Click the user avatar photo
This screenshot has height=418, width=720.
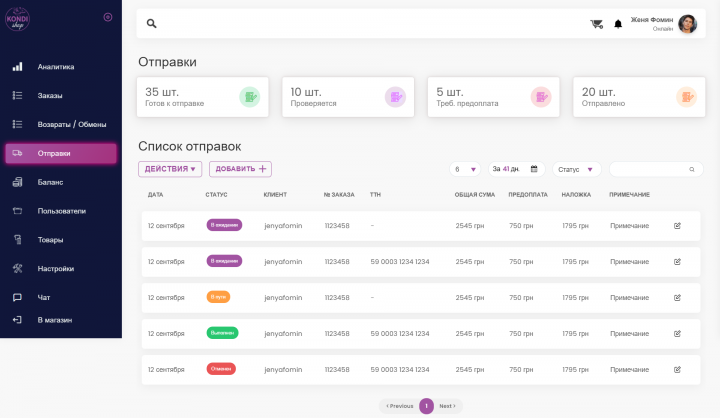tap(687, 24)
